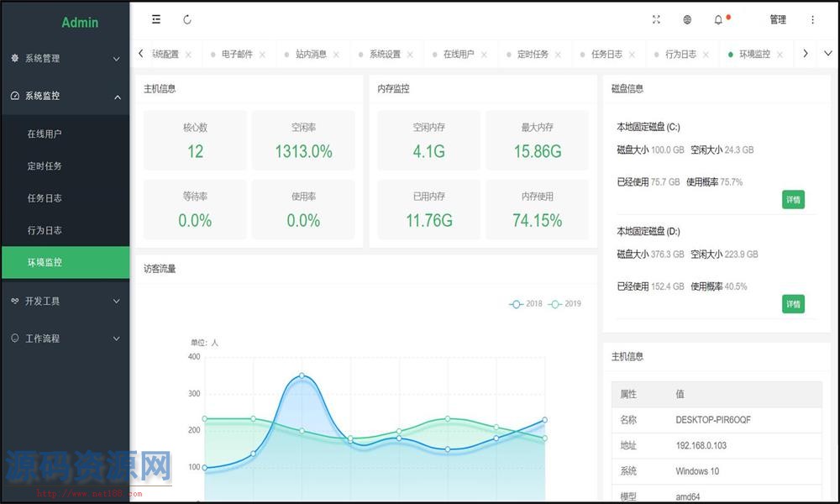Click the 内存使用 value 74.15%
This screenshot has width=840, height=504.
tap(538, 221)
